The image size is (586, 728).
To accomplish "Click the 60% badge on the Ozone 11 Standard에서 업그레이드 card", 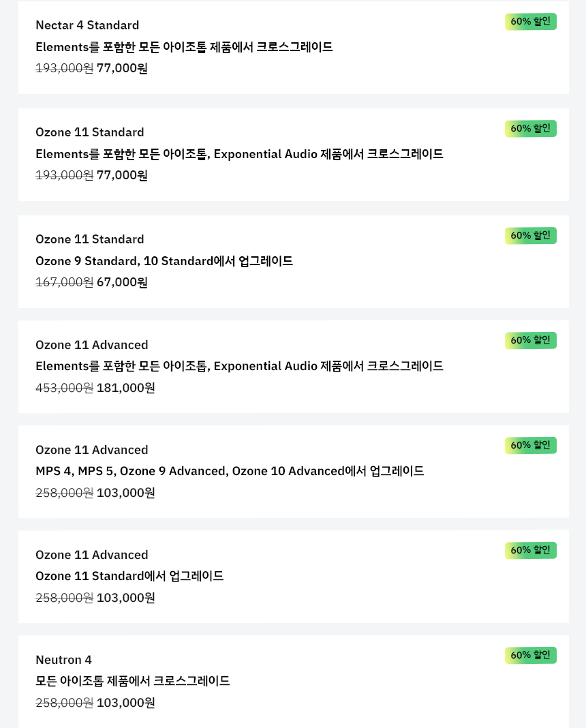I will point(530,550).
